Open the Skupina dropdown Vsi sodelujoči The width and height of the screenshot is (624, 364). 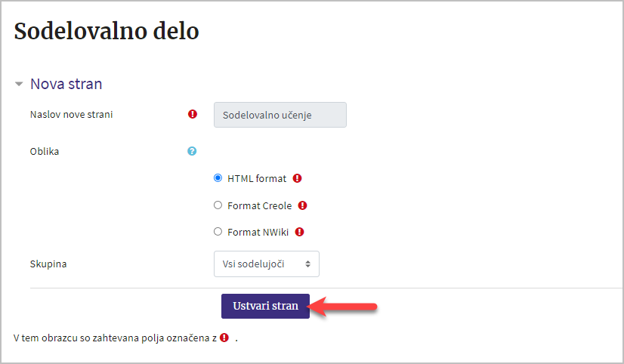tap(266, 264)
